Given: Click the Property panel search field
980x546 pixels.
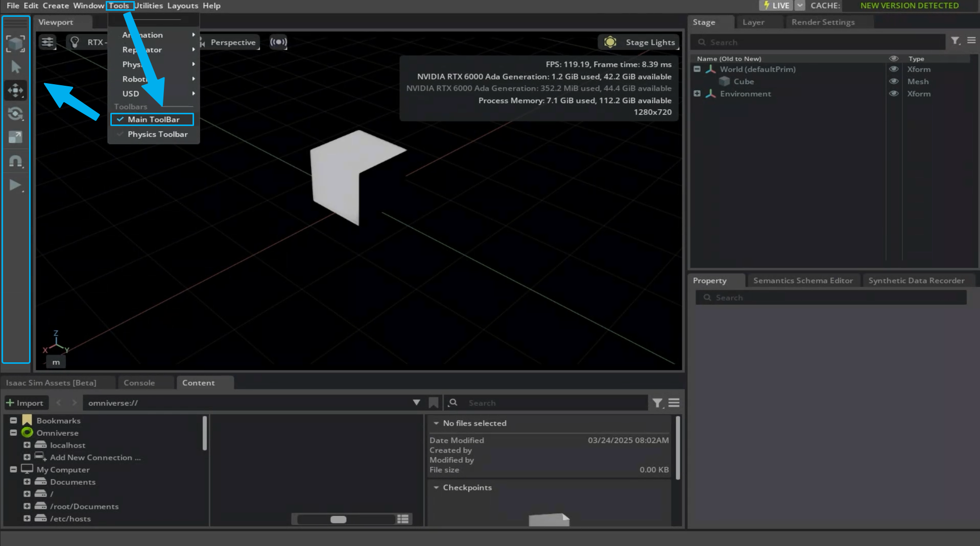Looking at the screenshot, I should click(831, 297).
